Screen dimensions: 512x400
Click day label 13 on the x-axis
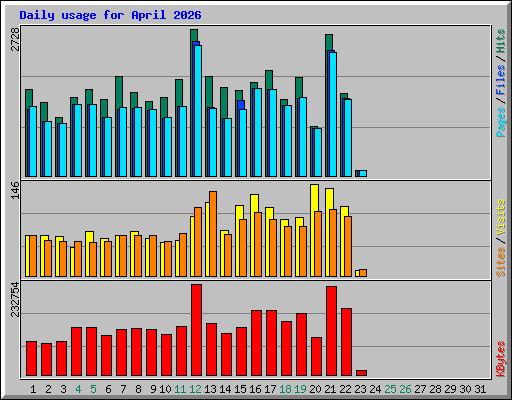click(x=210, y=389)
